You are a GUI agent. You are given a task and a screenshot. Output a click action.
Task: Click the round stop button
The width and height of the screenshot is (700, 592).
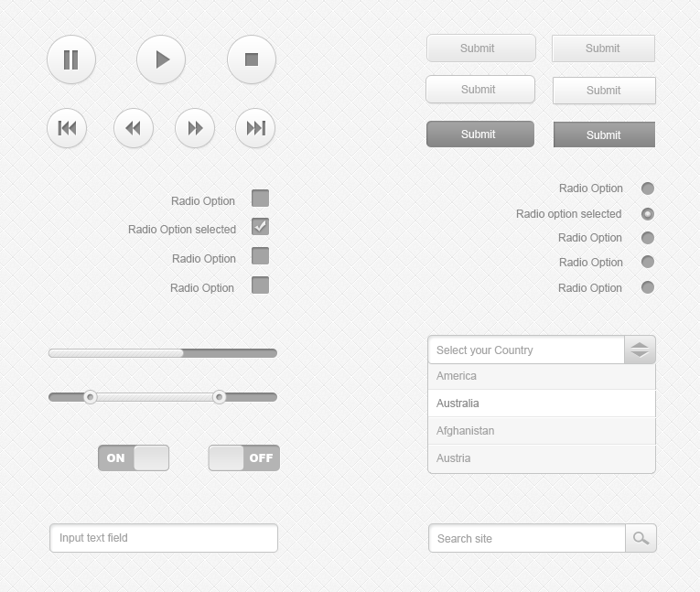(x=252, y=59)
